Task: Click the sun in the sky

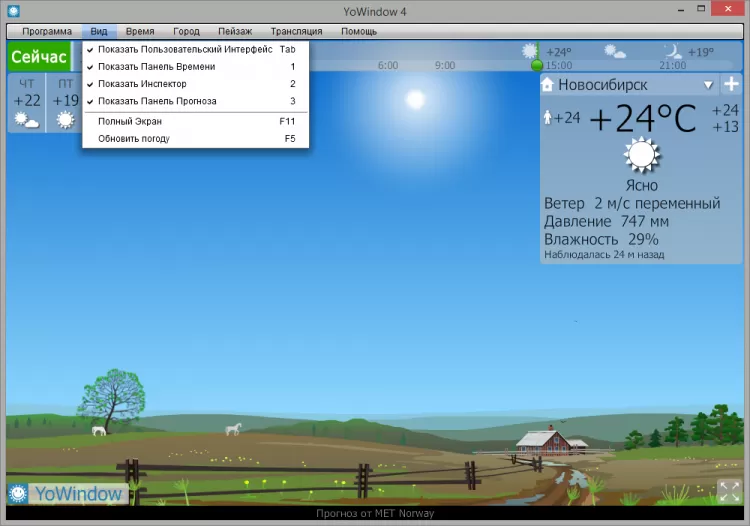Action: (415, 99)
